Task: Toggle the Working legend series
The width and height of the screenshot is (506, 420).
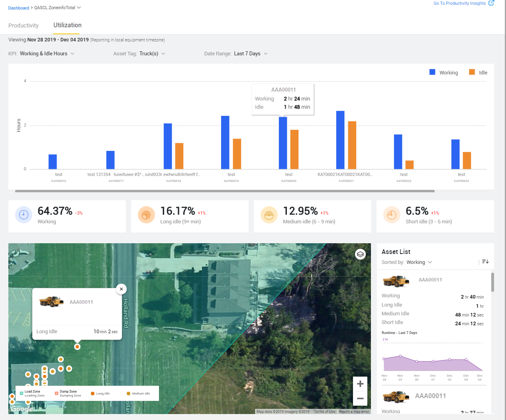Action: [443, 72]
